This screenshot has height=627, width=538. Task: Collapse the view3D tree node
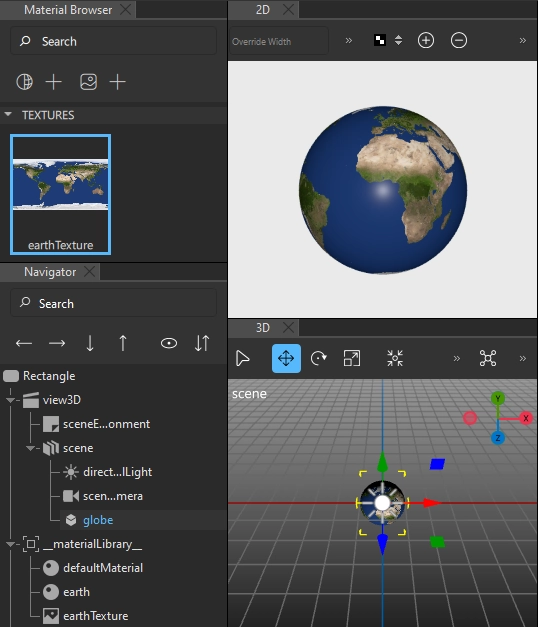[10, 400]
